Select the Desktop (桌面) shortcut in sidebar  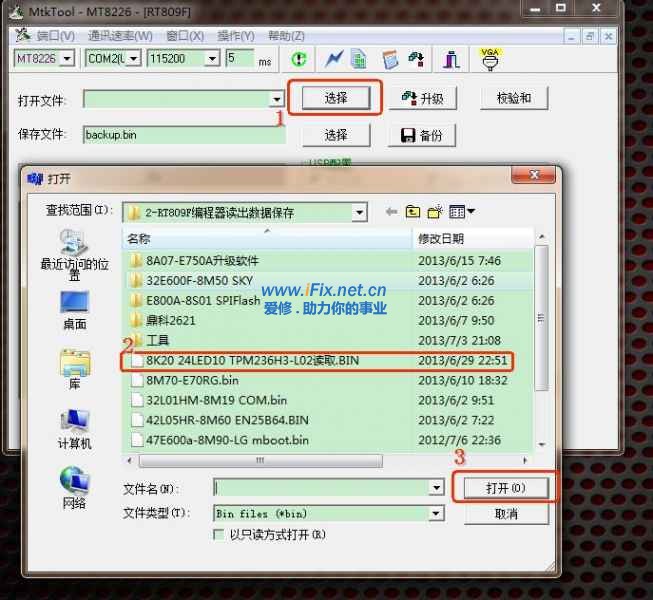coord(74,309)
